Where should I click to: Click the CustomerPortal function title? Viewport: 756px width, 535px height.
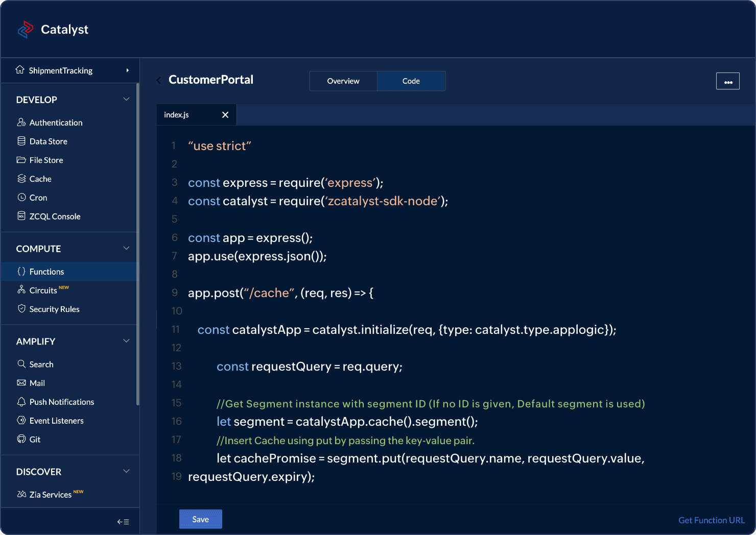[211, 80]
